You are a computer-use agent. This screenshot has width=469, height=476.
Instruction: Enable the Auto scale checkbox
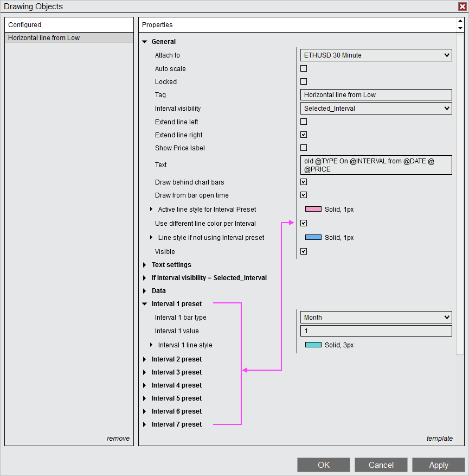tap(303, 68)
